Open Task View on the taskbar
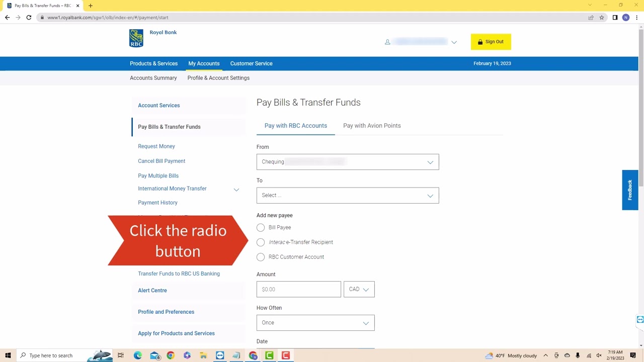 point(121,355)
